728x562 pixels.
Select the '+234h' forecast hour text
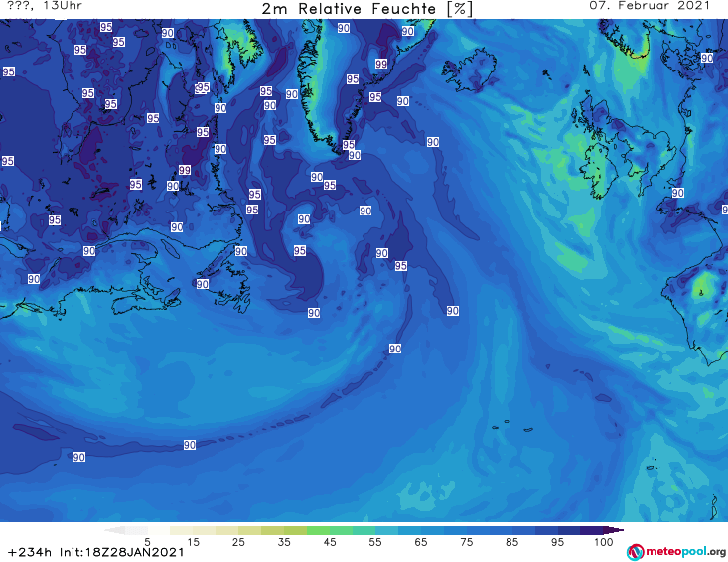click(30, 553)
